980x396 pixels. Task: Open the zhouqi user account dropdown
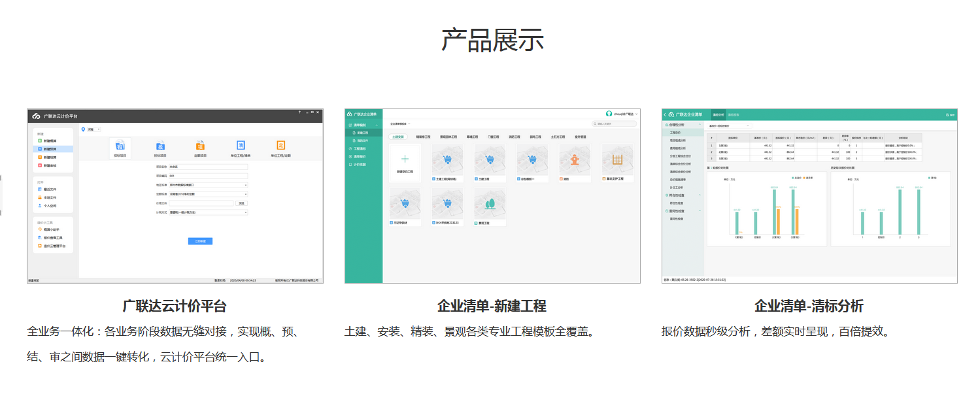tap(626, 114)
